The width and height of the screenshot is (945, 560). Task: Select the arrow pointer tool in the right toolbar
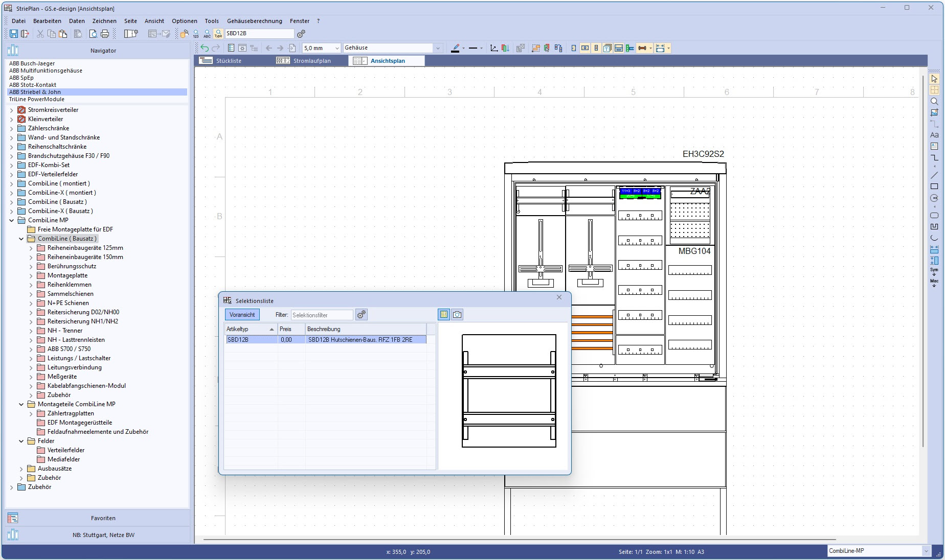pos(934,79)
